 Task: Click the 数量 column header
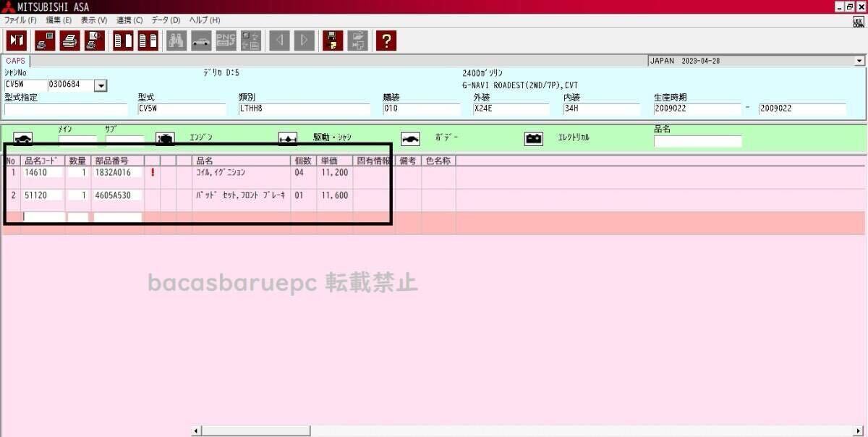pyautogui.click(x=78, y=161)
